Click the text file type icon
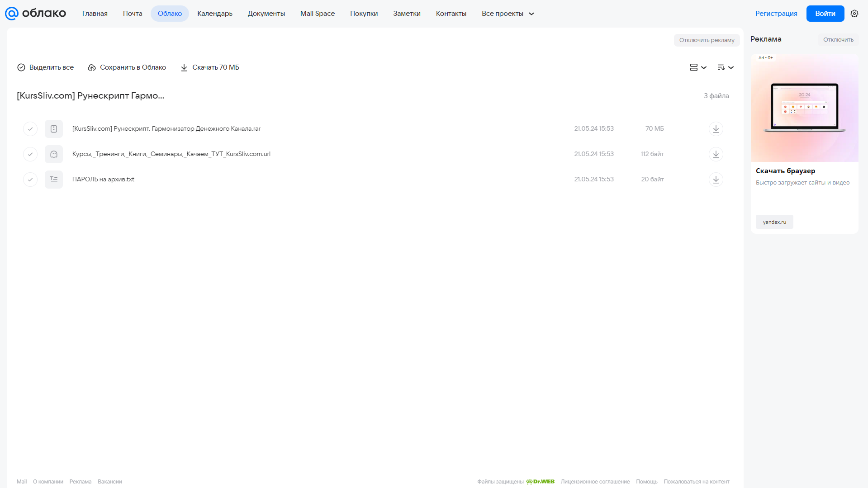The width and height of the screenshot is (868, 488). point(54,180)
